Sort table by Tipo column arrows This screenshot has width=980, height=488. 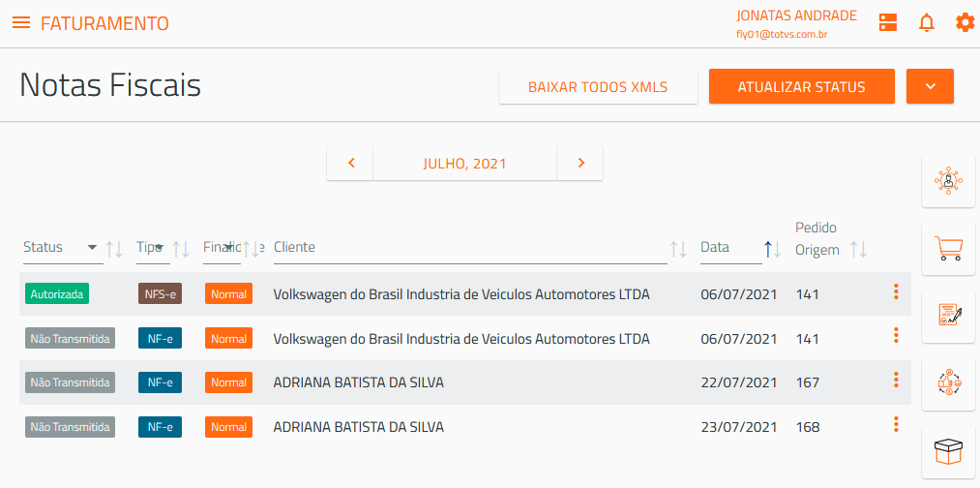(x=181, y=250)
